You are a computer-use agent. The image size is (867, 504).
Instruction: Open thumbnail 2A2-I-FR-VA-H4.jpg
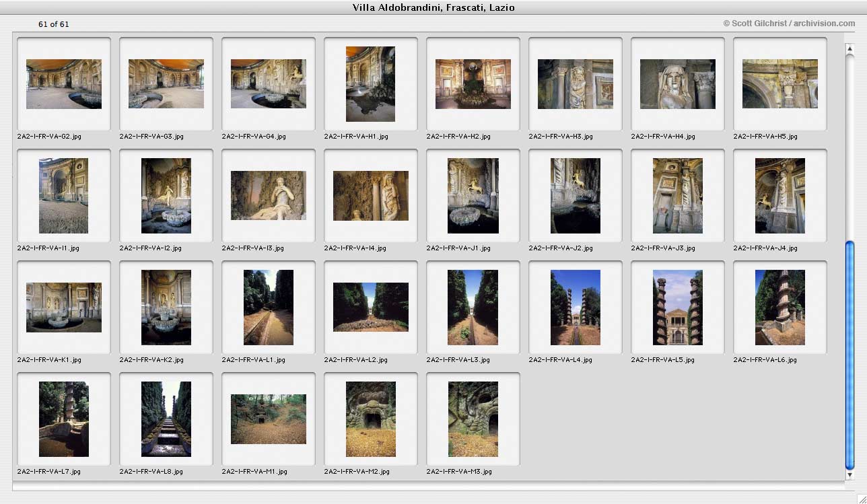(x=678, y=84)
